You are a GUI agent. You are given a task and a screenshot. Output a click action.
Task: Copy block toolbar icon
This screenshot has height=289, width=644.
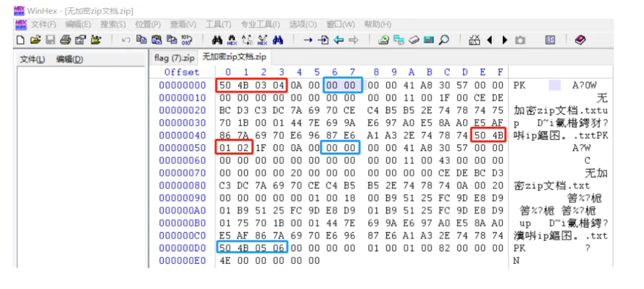click(142, 40)
